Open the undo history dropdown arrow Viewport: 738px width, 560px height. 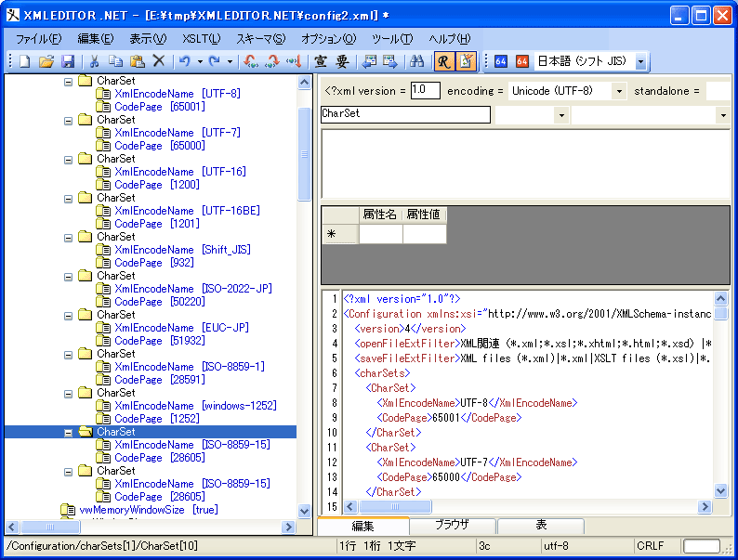[200, 61]
